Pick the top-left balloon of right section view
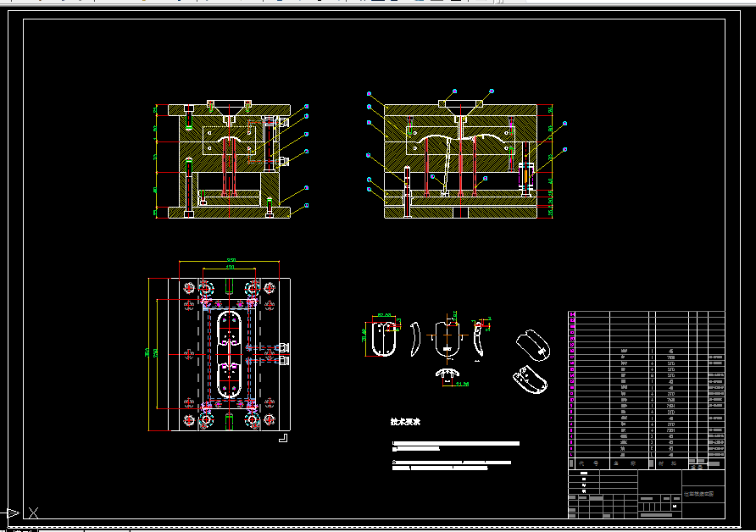756x532 pixels. coord(369,93)
